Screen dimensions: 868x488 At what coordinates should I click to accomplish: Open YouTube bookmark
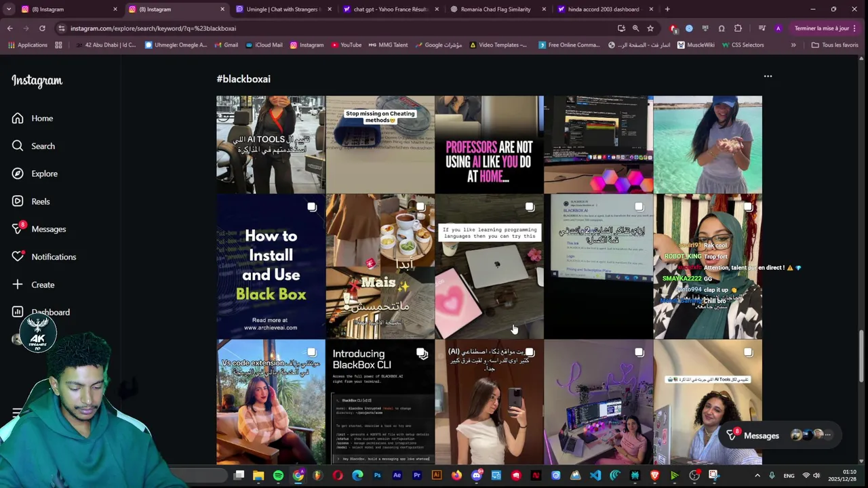(346, 45)
